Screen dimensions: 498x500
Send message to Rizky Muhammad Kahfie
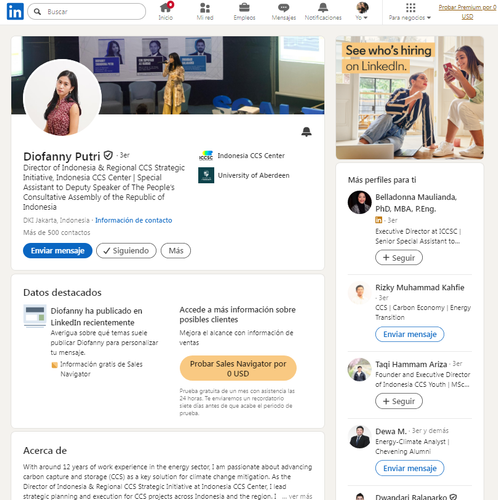click(x=410, y=334)
